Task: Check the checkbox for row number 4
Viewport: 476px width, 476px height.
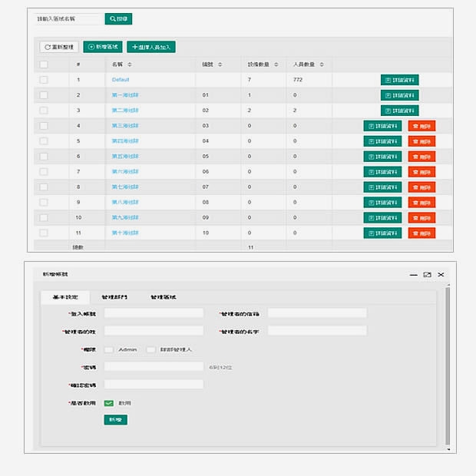Action: tap(44, 126)
